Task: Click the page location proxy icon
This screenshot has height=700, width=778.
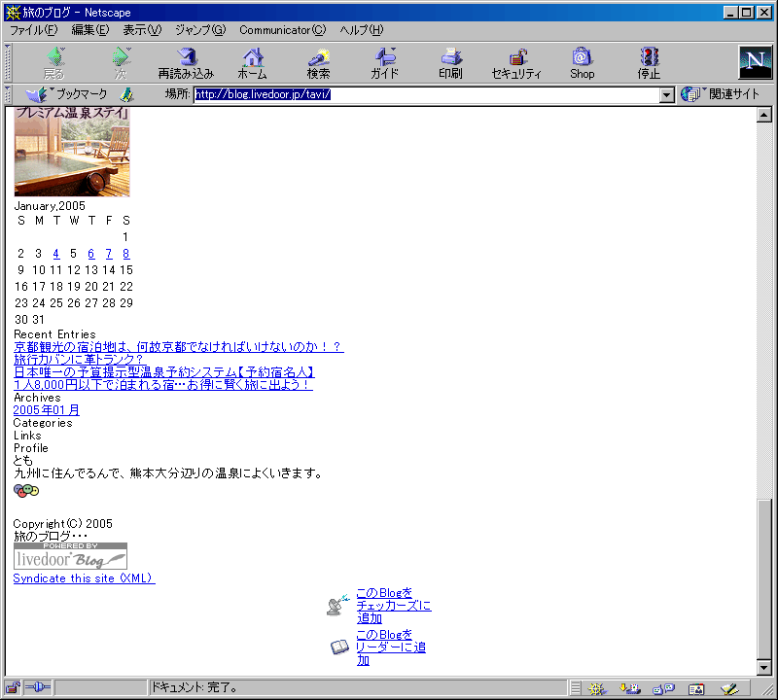Action: tap(127, 94)
